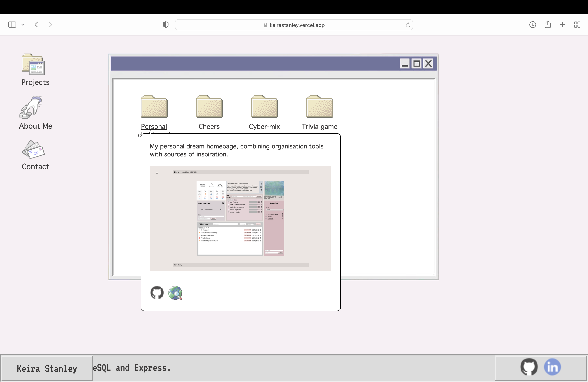
Task: Toggle the Safari sidebar
Action: (12, 25)
